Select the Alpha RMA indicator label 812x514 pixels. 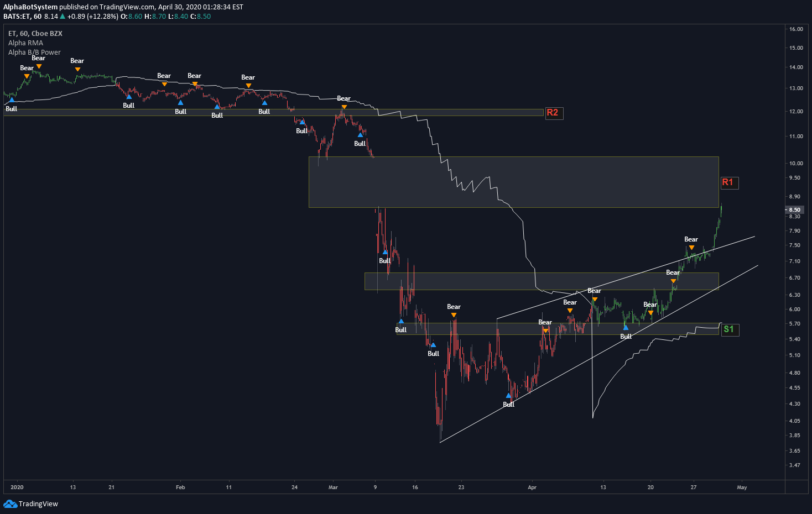point(25,43)
